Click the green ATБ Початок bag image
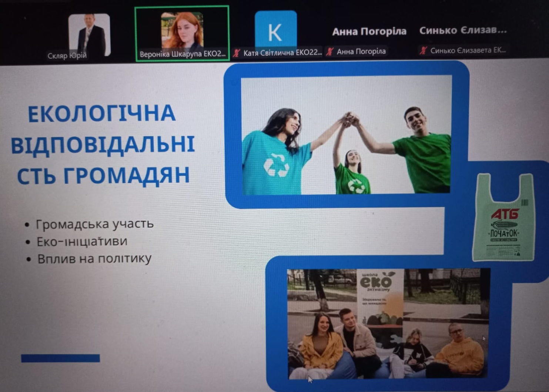 (505, 218)
